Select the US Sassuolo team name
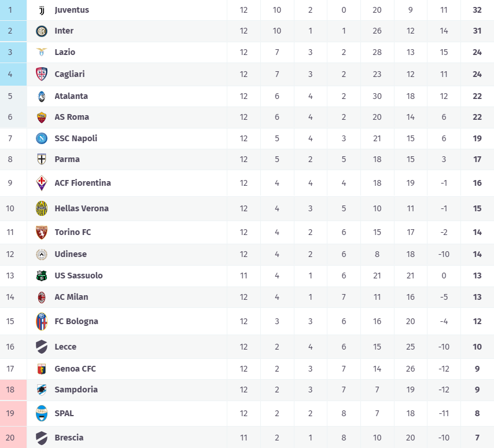Screen dimensions: 494x448 click(x=78, y=276)
